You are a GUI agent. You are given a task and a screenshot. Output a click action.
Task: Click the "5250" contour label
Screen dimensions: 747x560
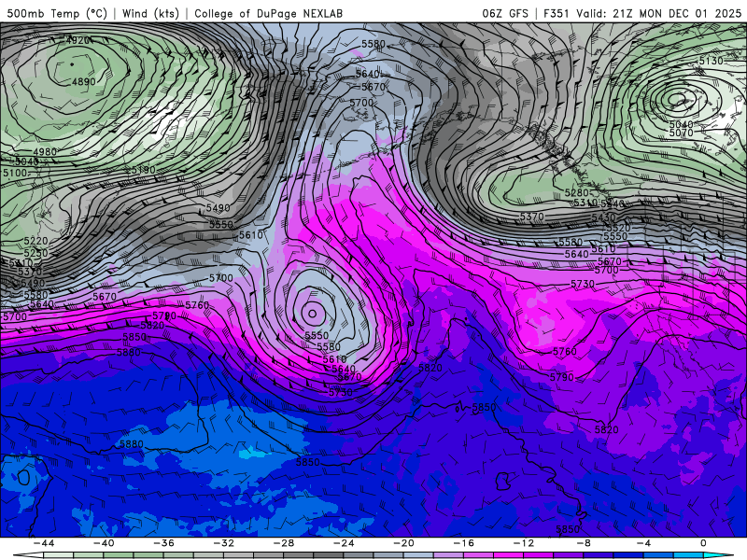coord(35,253)
